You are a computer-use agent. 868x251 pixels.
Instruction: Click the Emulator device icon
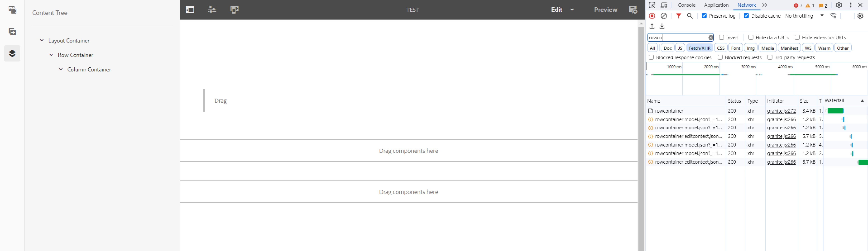pos(234,9)
